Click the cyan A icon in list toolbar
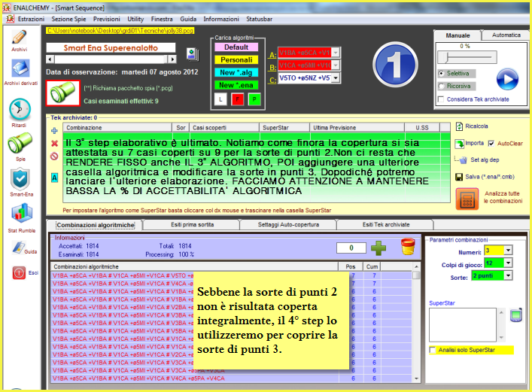Image resolution: width=532 pixels, height=392 pixels. click(54, 178)
